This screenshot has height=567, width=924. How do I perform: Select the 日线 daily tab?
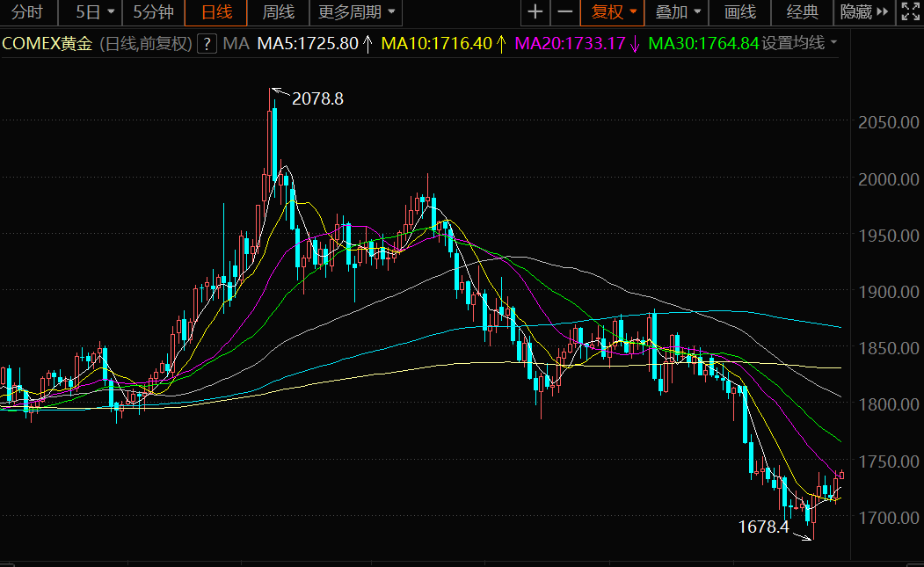[216, 11]
